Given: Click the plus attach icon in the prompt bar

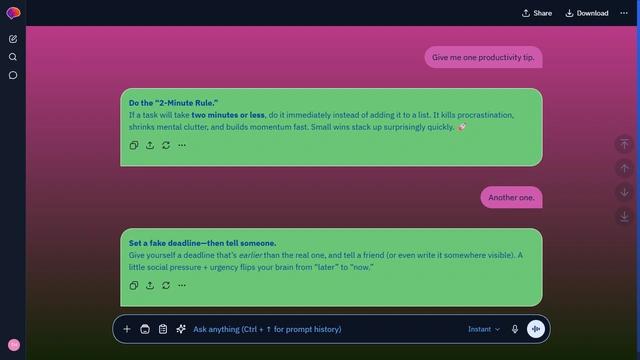Looking at the screenshot, I should [127, 329].
